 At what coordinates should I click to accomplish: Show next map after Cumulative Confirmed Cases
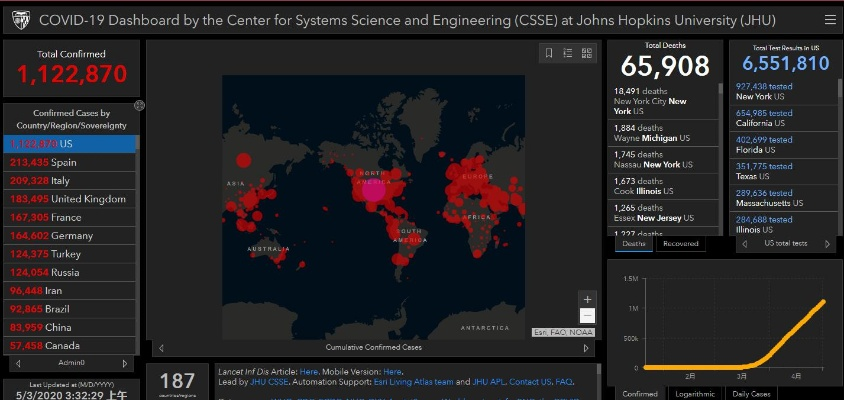(x=586, y=348)
